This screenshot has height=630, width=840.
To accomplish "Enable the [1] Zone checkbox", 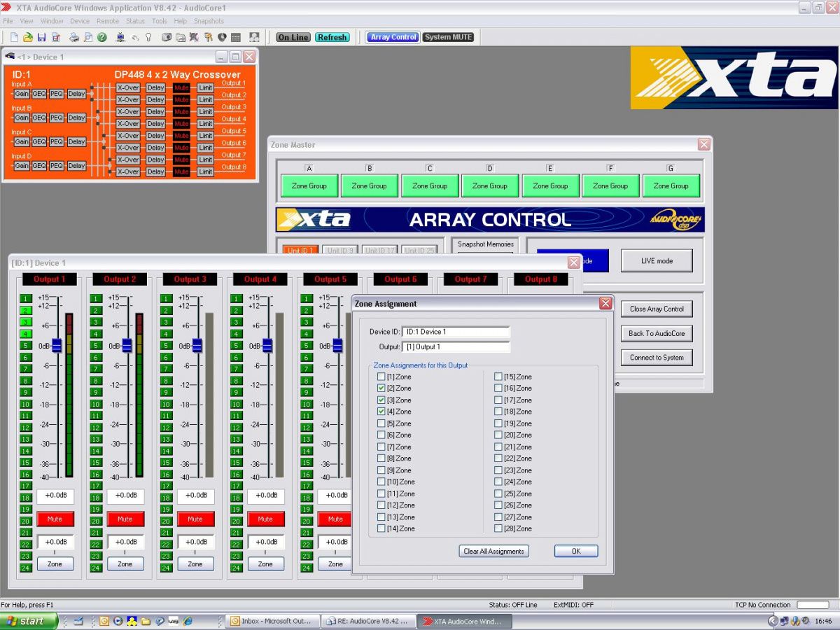I will click(x=381, y=377).
